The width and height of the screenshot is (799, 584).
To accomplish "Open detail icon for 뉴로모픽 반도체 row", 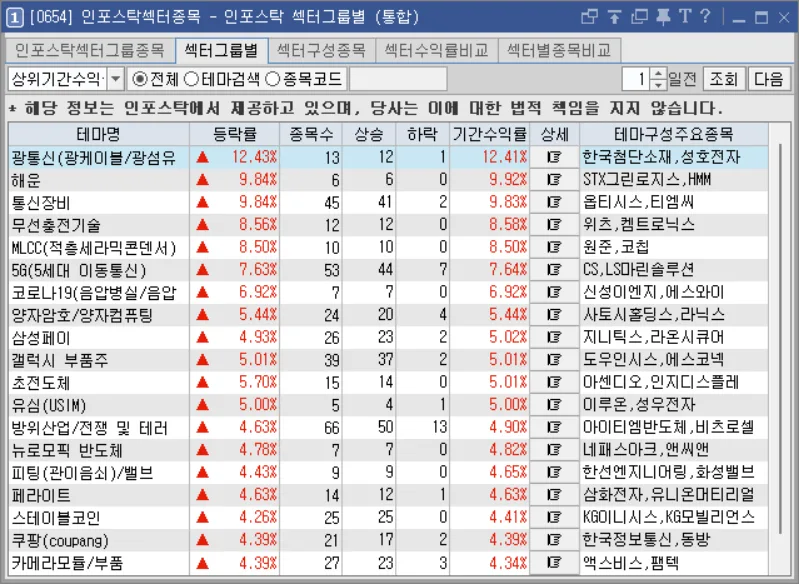I will [x=554, y=449].
